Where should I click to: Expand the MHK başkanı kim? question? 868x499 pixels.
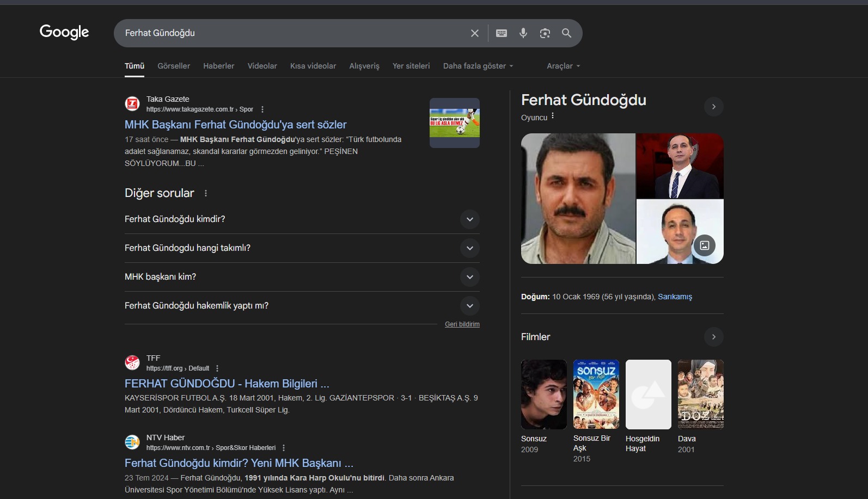point(302,277)
